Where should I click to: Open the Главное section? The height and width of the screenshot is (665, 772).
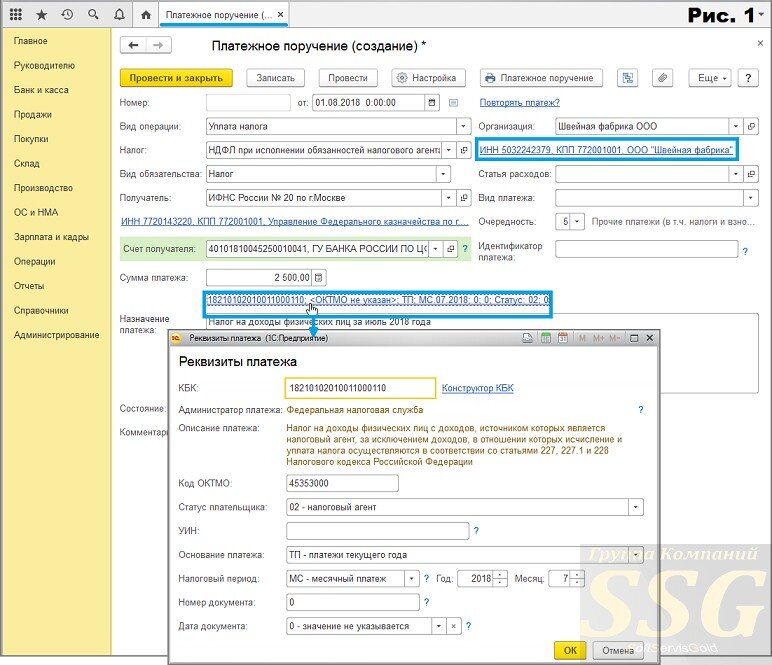pyautogui.click(x=31, y=41)
